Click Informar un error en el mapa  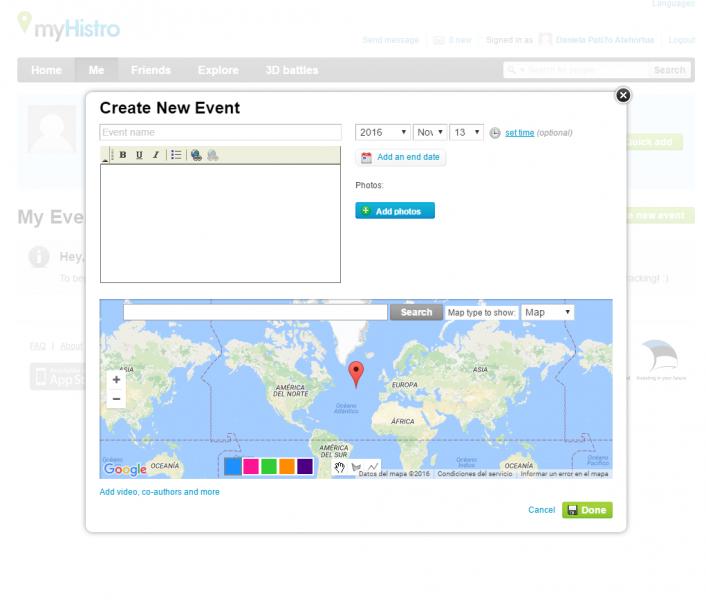tap(564, 474)
